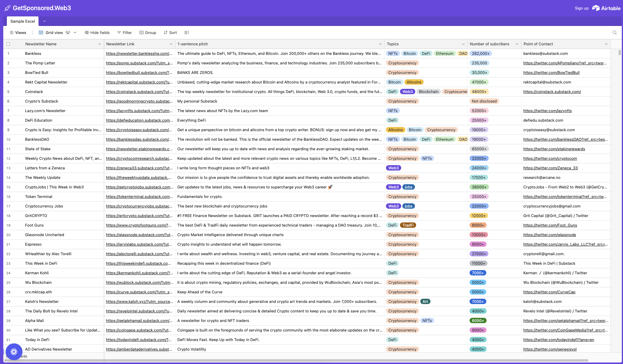Click the row height icon

187,32
